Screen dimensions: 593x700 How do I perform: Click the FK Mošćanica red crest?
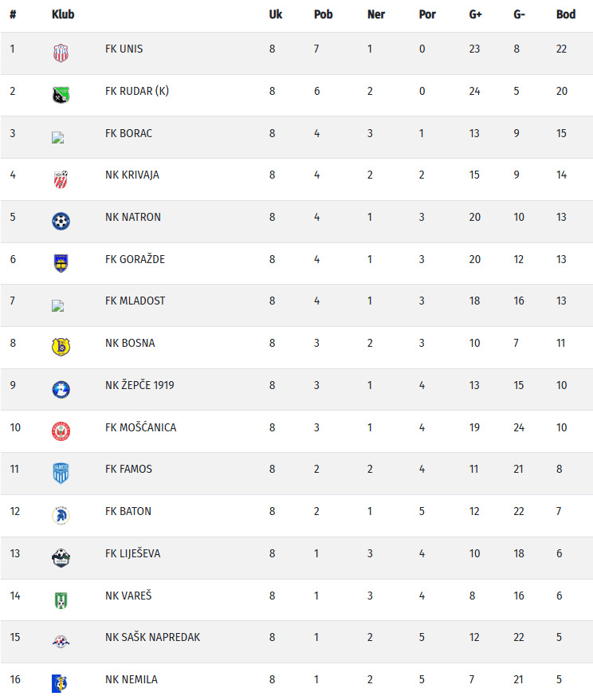click(x=61, y=431)
